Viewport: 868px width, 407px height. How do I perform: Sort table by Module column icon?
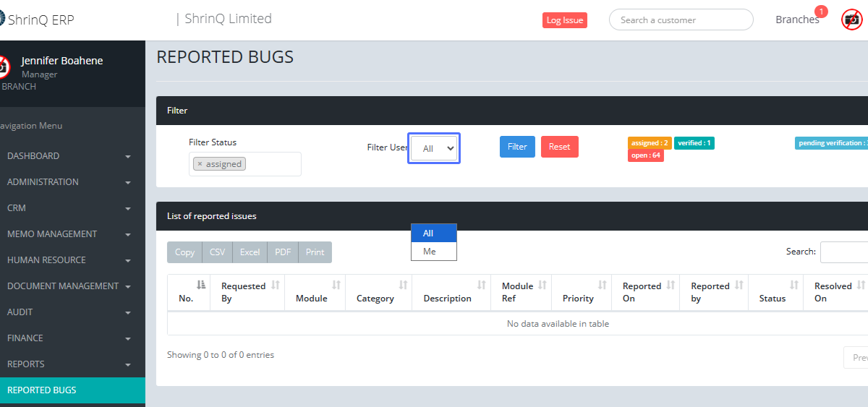(x=336, y=286)
